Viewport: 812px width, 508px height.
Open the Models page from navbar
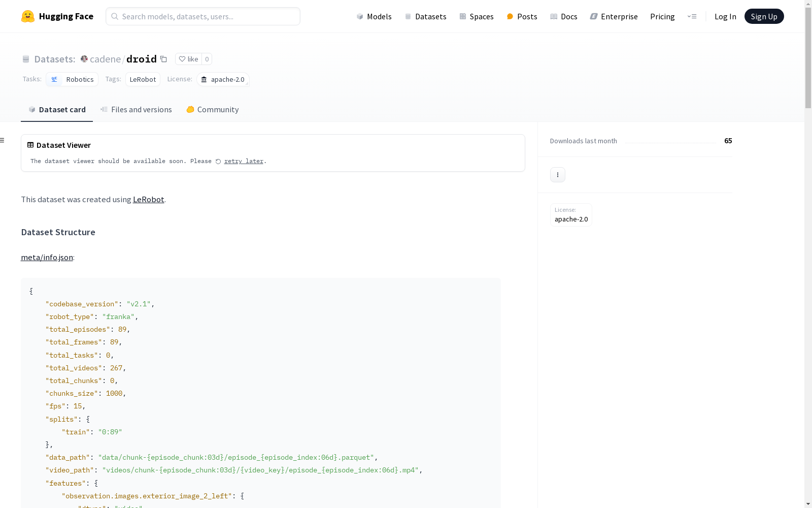[x=374, y=16]
